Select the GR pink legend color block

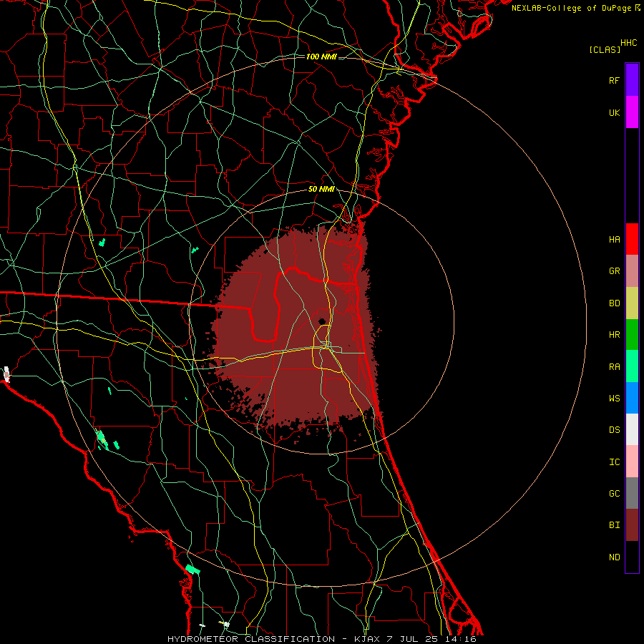click(632, 270)
